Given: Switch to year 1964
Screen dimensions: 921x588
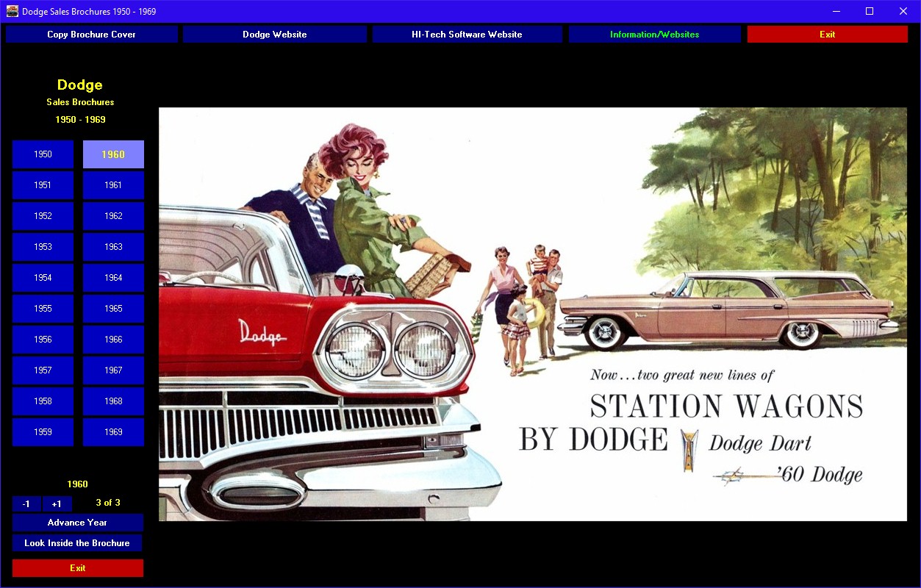Looking at the screenshot, I should [x=113, y=278].
